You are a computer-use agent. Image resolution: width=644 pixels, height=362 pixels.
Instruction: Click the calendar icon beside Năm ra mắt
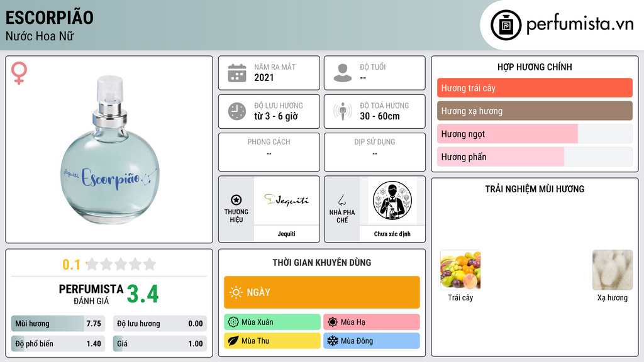point(237,73)
